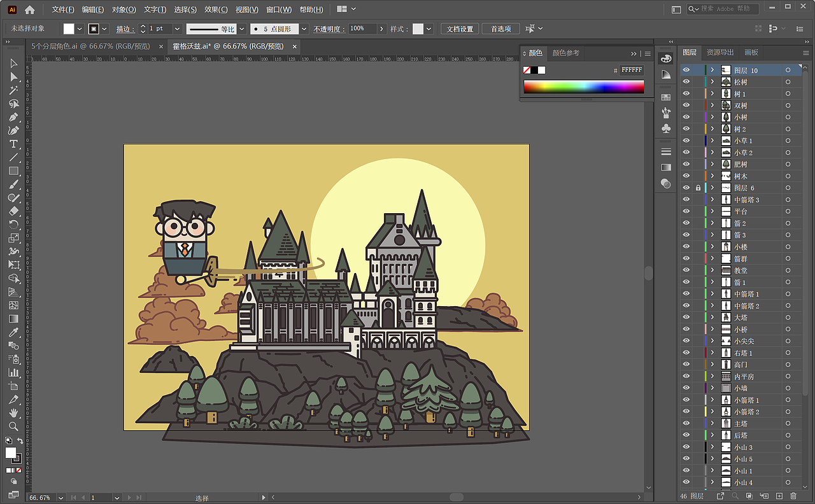Select the Pen tool

pyautogui.click(x=13, y=117)
